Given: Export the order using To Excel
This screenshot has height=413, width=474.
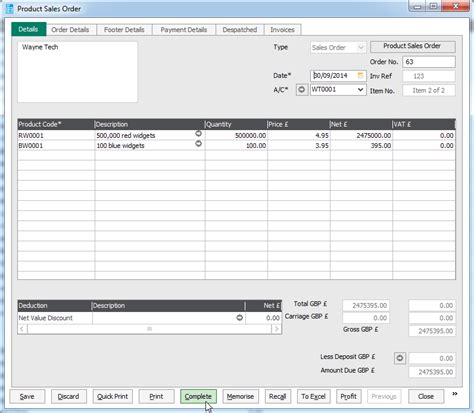Looking at the screenshot, I should click(314, 396).
